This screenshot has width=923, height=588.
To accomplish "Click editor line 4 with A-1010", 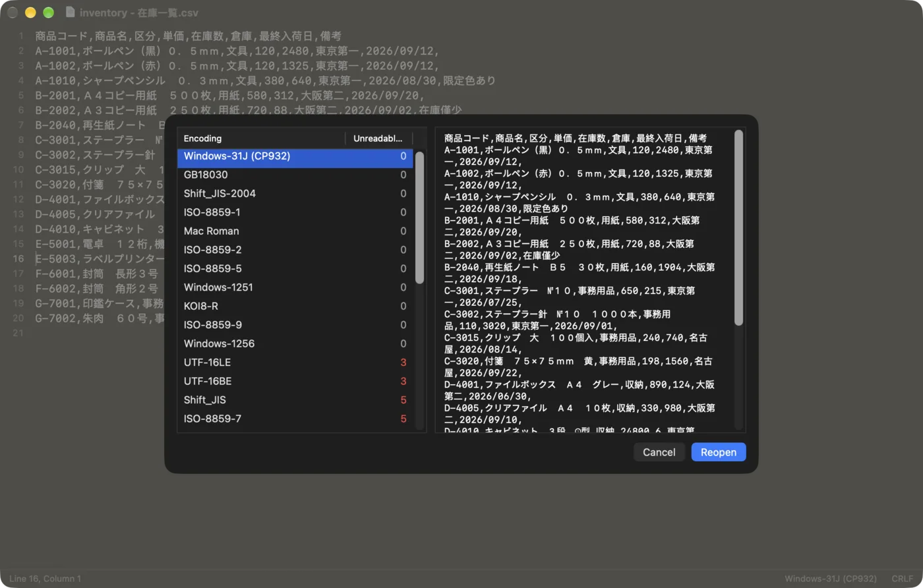I will [x=265, y=80].
